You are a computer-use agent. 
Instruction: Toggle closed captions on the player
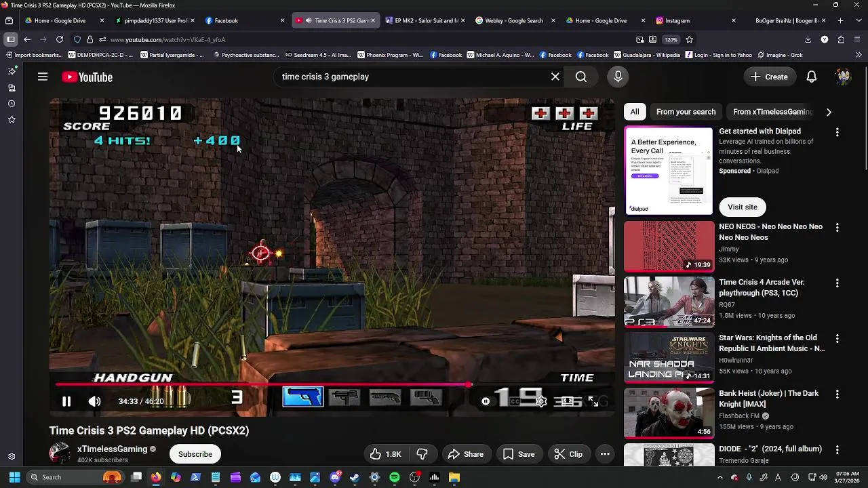pyautogui.click(x=514, y=401)
